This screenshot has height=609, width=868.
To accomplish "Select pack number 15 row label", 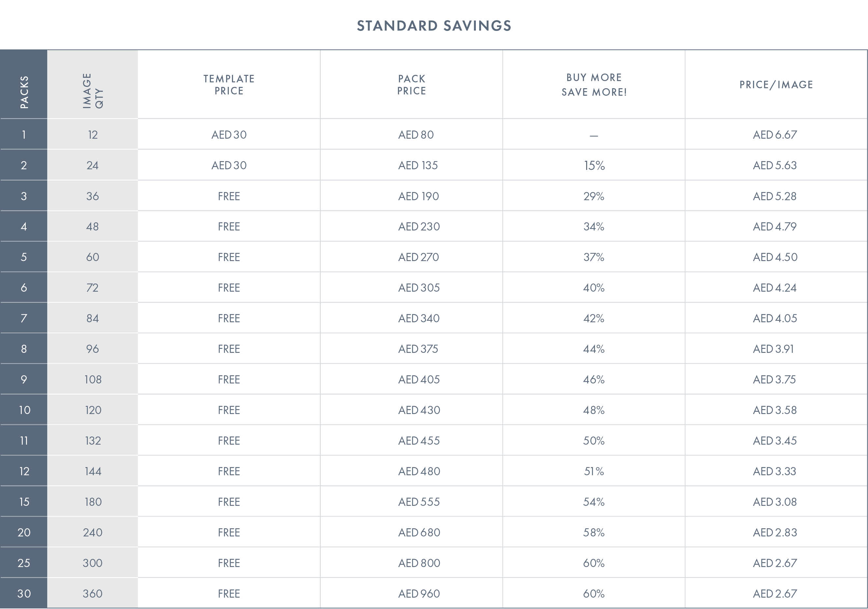I will [x=24, y=502].
